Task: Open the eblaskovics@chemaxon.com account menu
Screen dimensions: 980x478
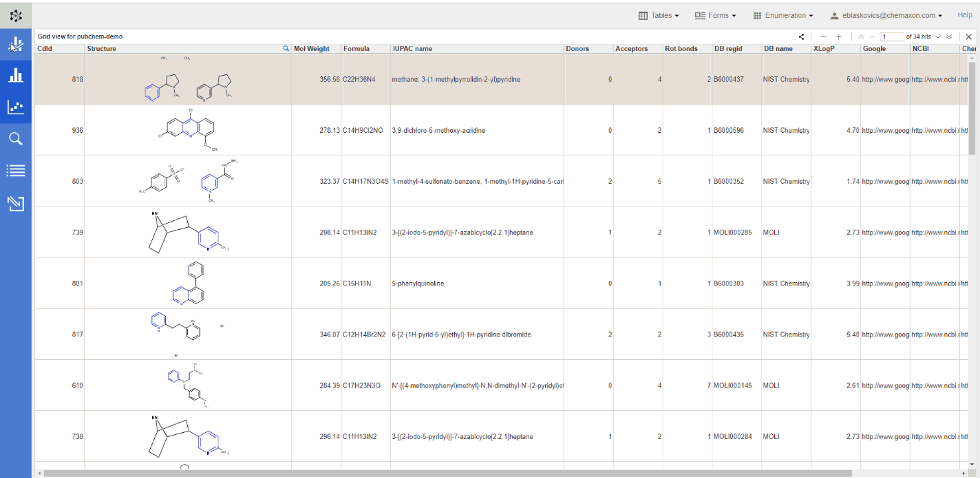Action: (886, 15)
